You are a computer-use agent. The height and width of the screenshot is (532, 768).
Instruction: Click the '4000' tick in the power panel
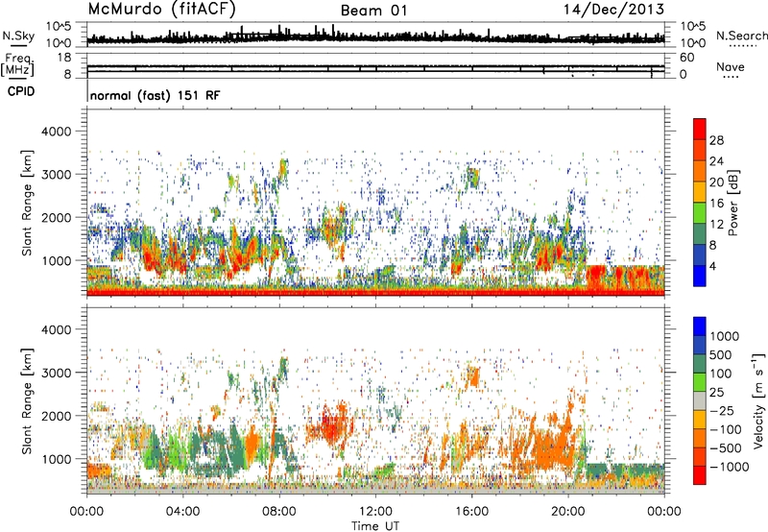tap(57, 132)
